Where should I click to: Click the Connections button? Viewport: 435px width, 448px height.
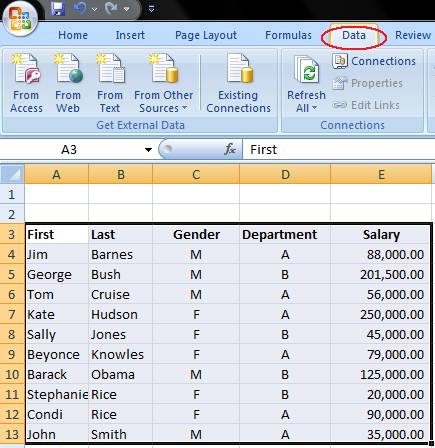point(374,61)
